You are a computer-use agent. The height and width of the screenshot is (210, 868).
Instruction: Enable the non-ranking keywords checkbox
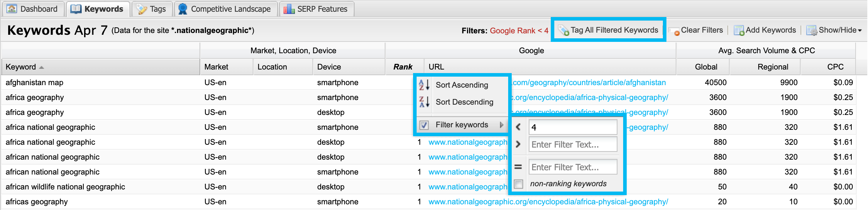[518, 184]
